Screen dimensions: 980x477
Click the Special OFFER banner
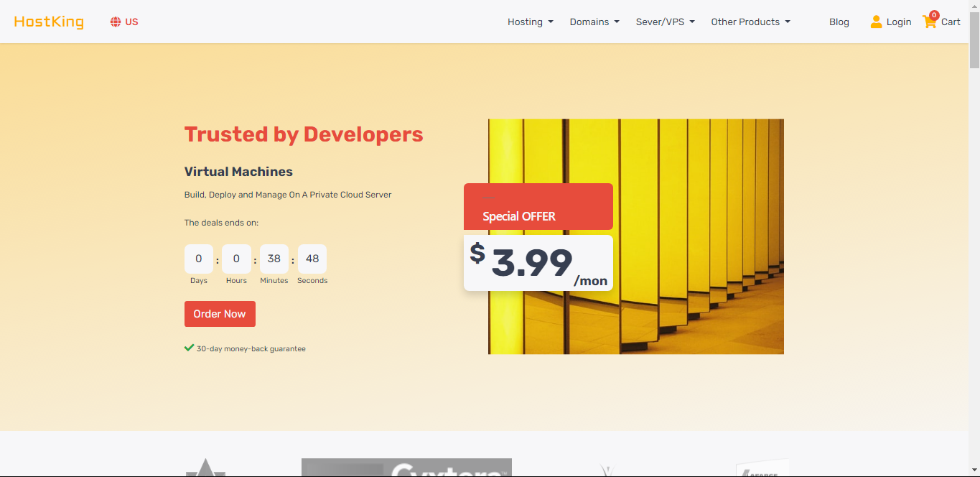[x=538, y=207]
